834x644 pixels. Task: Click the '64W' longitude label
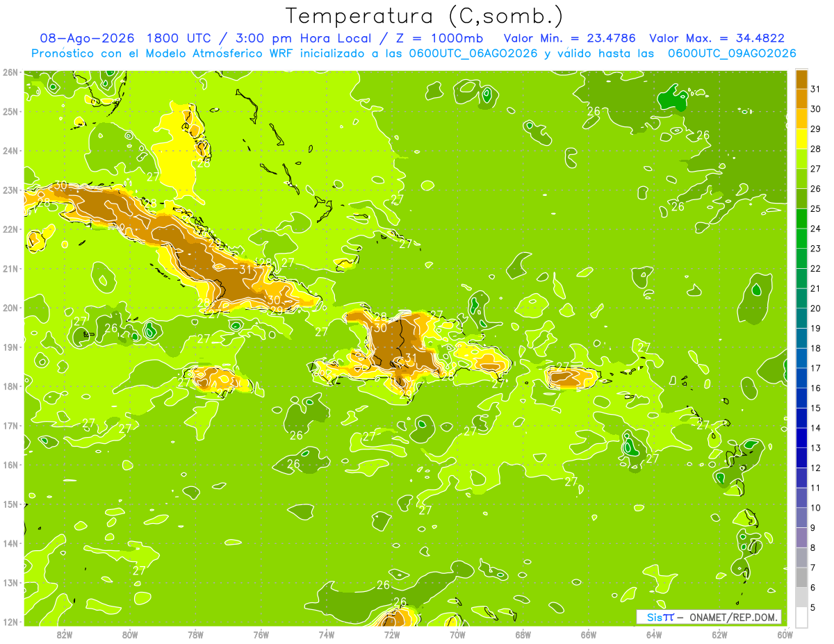(654, 634)
